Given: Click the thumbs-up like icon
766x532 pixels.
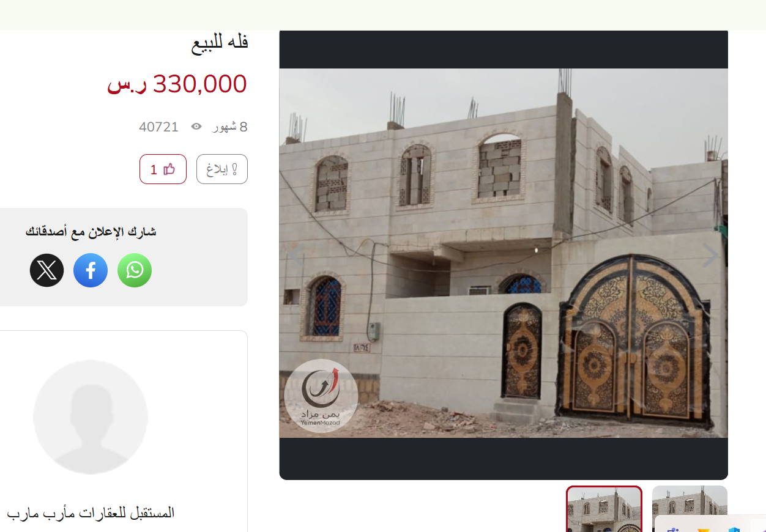Looking at the screenshot, I should [169, 169].
